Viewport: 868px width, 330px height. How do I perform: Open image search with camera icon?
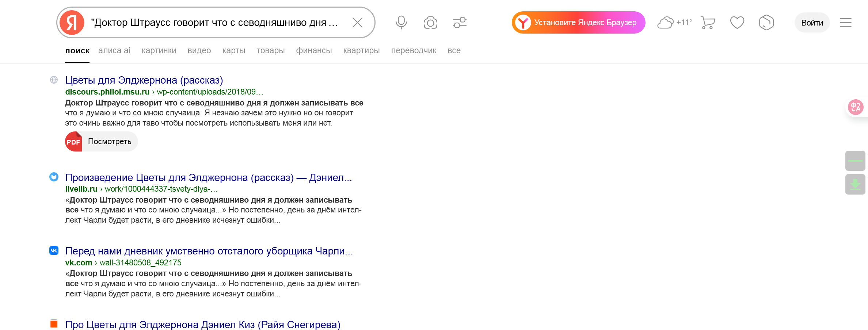(430, 23)
